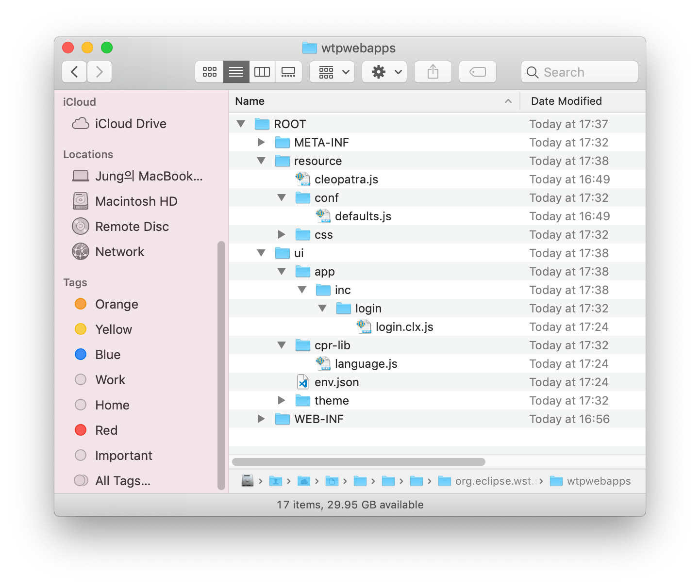The width and height of the screenshot is (700, 588).
Task: Click the Share toolbar icon
Action: [433, 72]
